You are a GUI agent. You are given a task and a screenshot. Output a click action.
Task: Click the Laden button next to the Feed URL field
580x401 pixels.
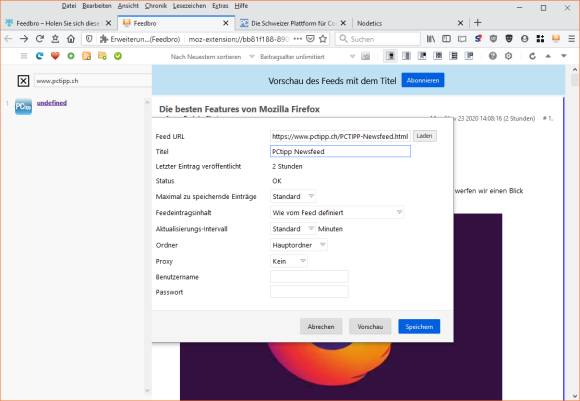tap(424, 136)
